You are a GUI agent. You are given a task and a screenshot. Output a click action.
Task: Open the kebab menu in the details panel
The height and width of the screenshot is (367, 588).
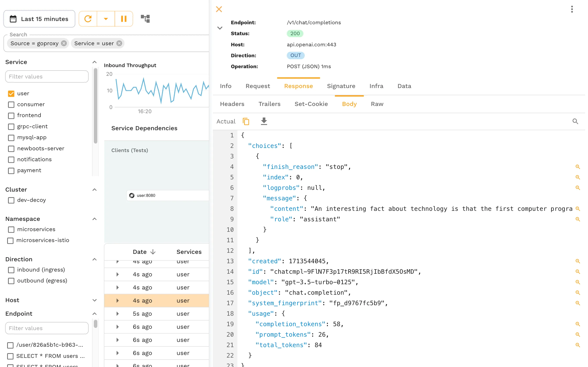tap(572, 9)
